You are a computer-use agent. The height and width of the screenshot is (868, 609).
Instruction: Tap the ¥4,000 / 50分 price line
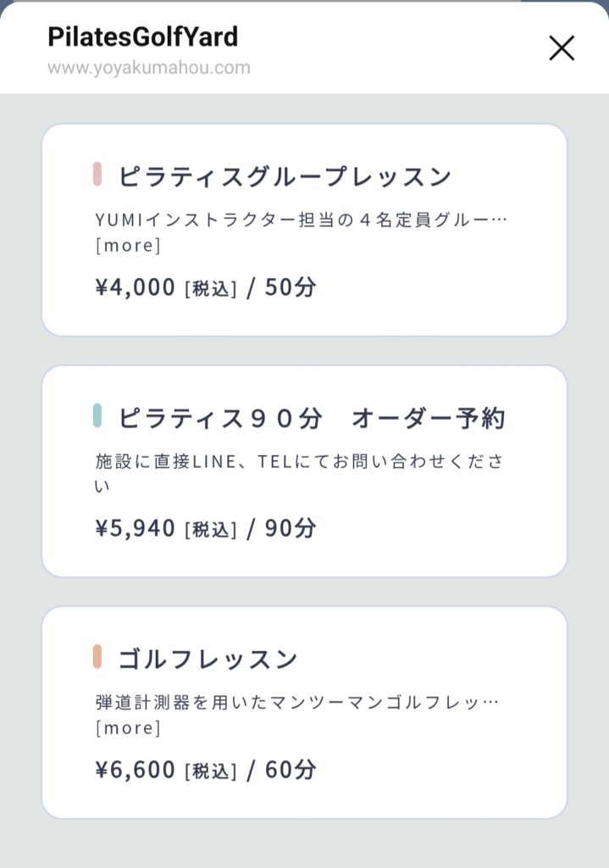point(205,287)
